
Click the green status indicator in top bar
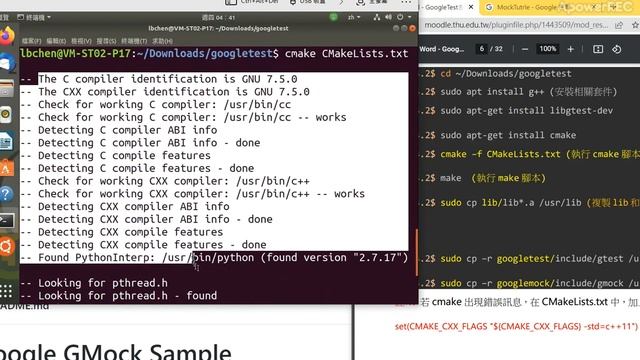[x=333, y=17]
